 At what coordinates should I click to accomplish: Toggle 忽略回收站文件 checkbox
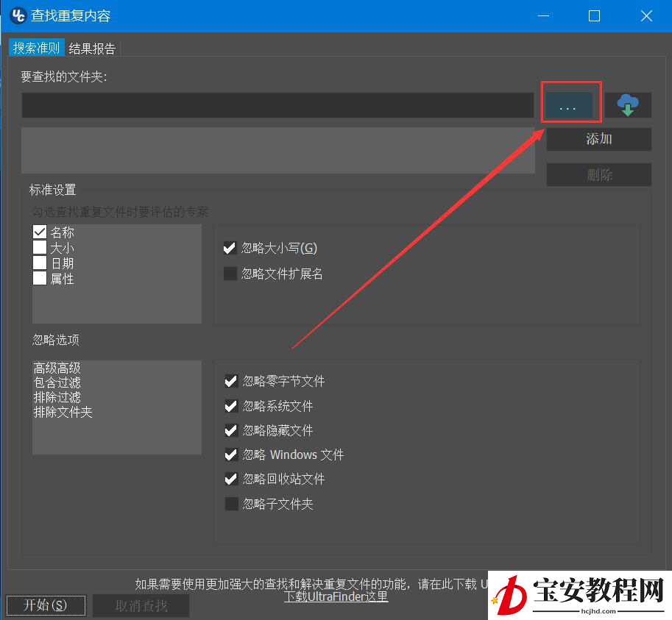[x=231, y=479]
